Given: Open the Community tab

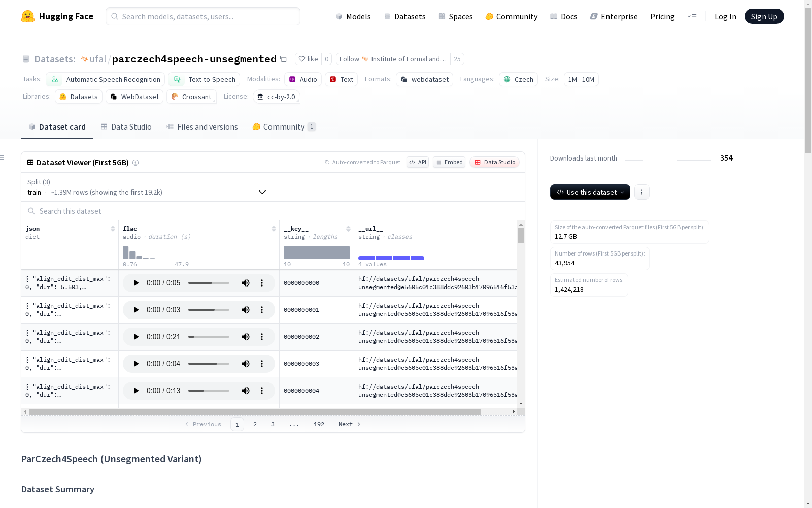Looking at the screenshot, I should point(284,127).
